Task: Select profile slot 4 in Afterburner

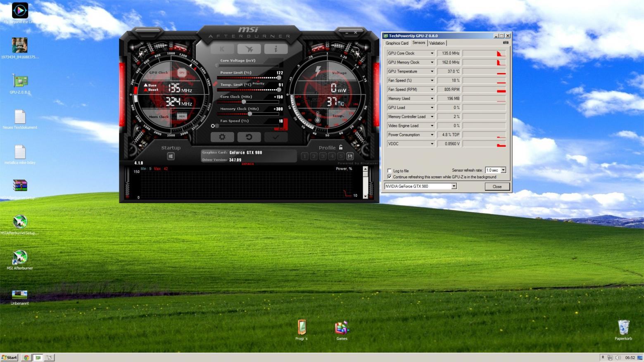Action: [x=332, y=156]
